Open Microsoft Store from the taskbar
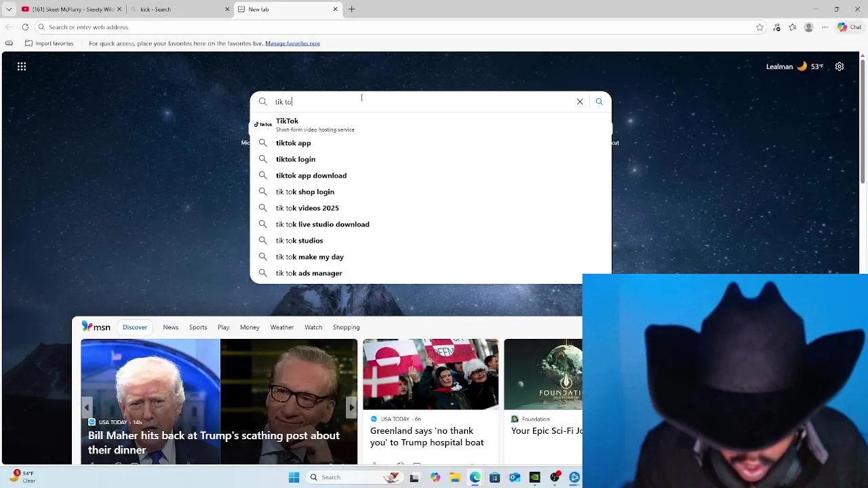 coord(494,477)
